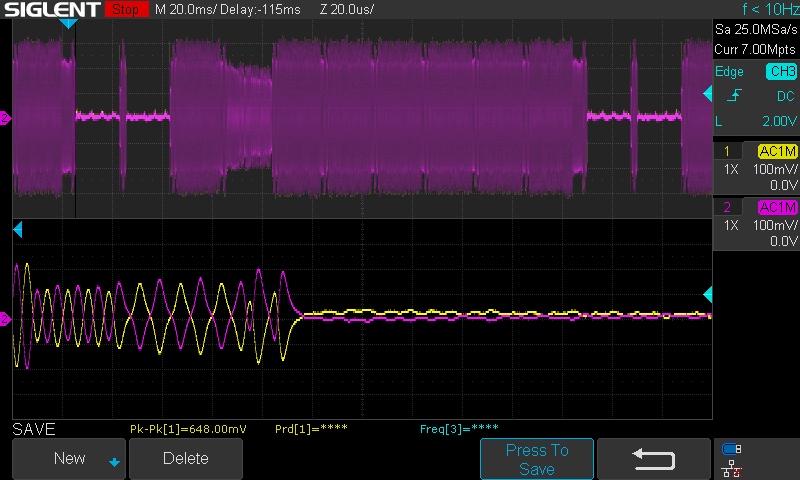Click the rising edge slope icon
Image resolution: width=800 pixels, height=480 pixels.
(734, 96)
